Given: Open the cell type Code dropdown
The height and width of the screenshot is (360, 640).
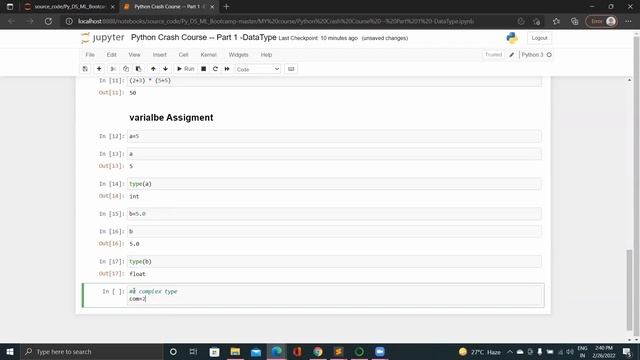Looking at the screenshot, I should point(258,69).
